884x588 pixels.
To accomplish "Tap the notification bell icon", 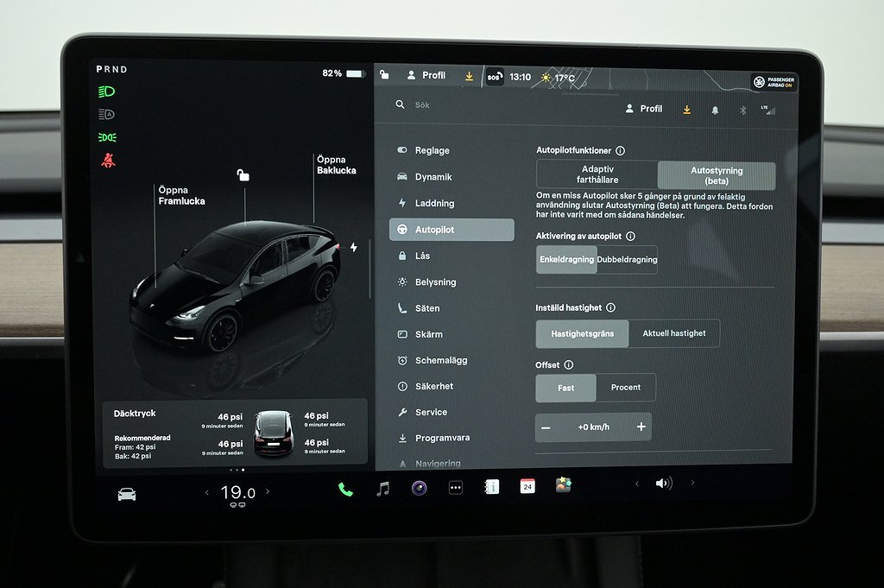I will tap(715, 110).
